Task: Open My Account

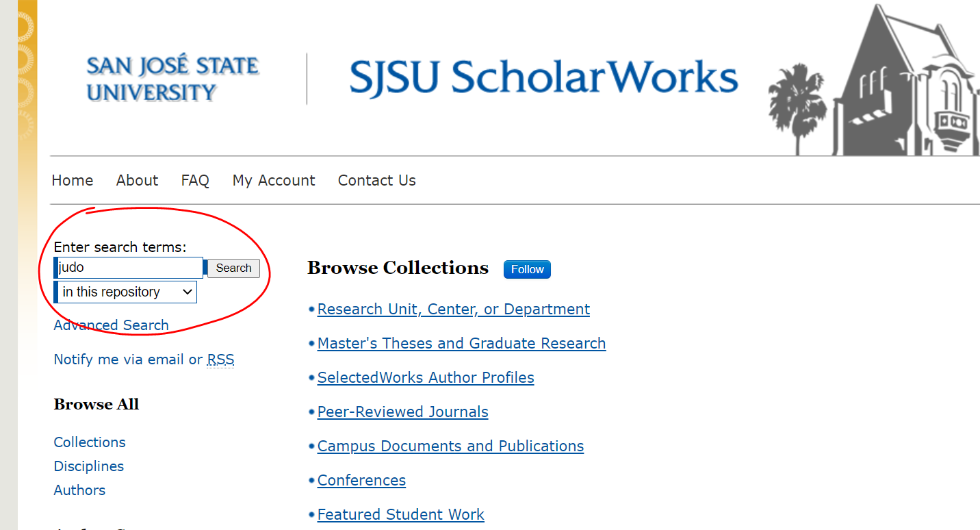Action: tap(274, 180)
